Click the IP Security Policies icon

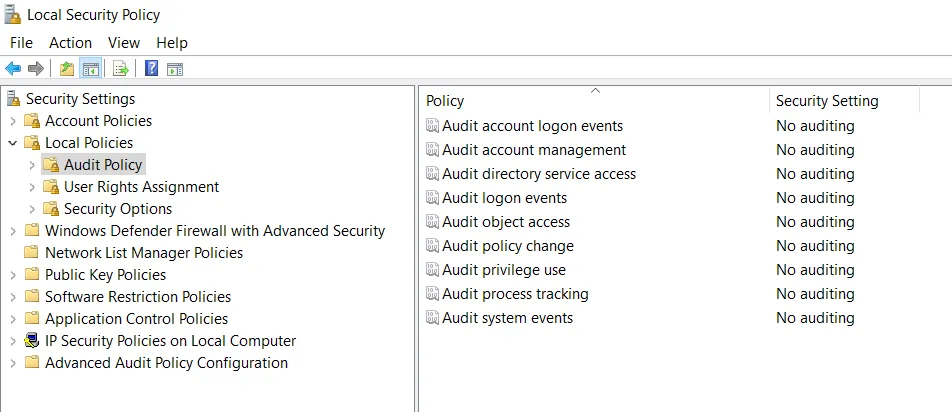32,340
